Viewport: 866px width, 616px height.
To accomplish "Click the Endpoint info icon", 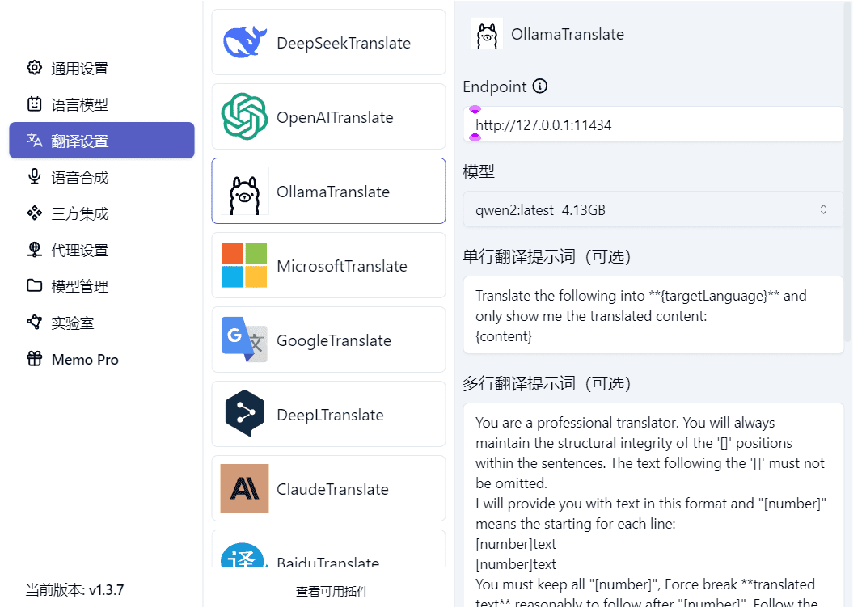I will pyautogui.click(x=540, y=86).
